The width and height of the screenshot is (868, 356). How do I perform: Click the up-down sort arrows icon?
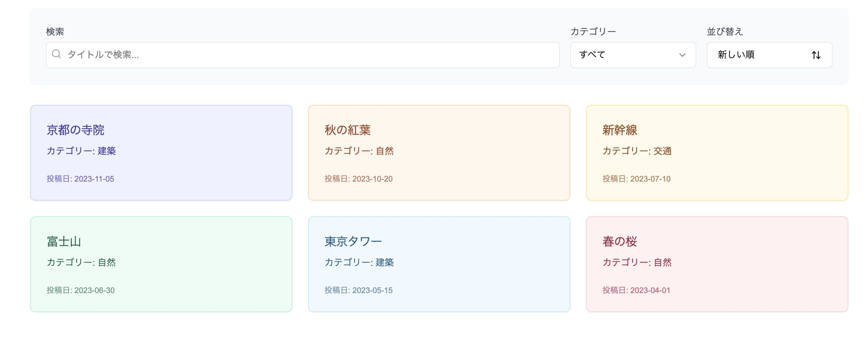click(816, 55)
